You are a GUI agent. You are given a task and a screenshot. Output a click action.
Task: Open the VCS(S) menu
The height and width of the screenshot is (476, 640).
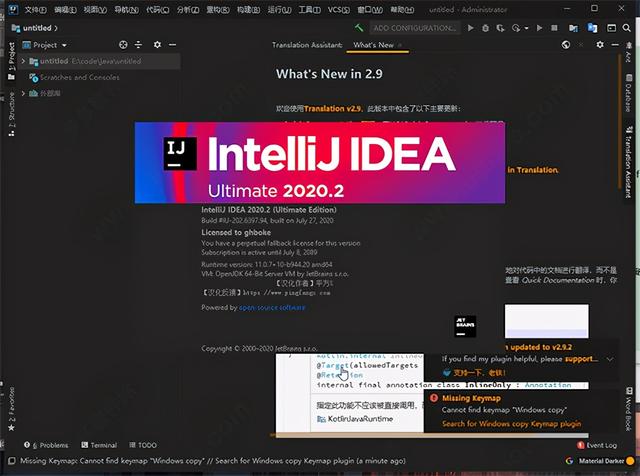(339, 9)
